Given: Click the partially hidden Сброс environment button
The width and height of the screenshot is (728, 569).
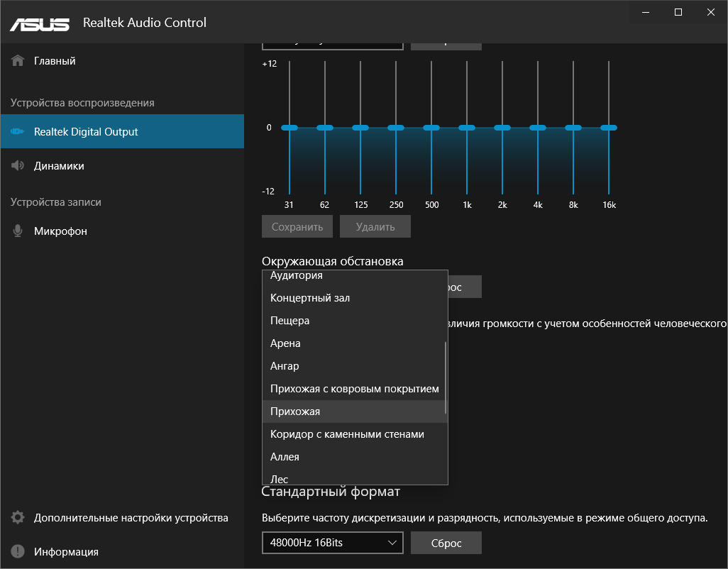Looking at the screenshot, I should (x=465, y=287).
